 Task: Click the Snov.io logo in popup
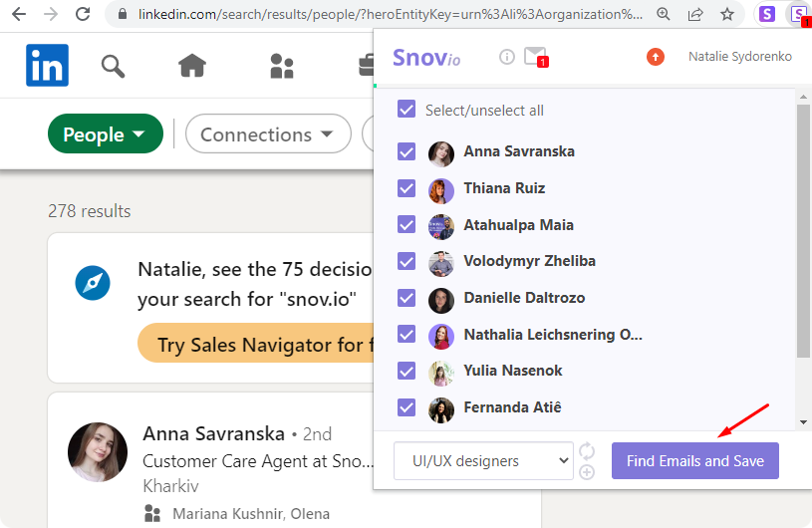click(426, 58)
